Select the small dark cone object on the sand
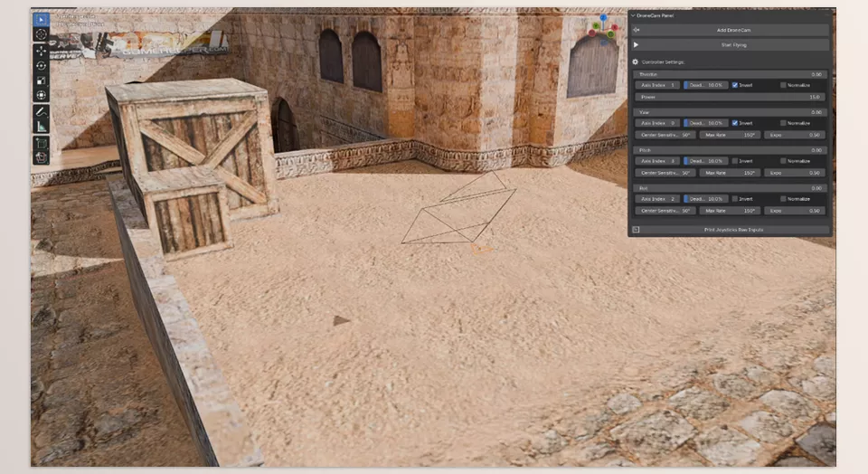868x474 pixels. click(341, 320)
